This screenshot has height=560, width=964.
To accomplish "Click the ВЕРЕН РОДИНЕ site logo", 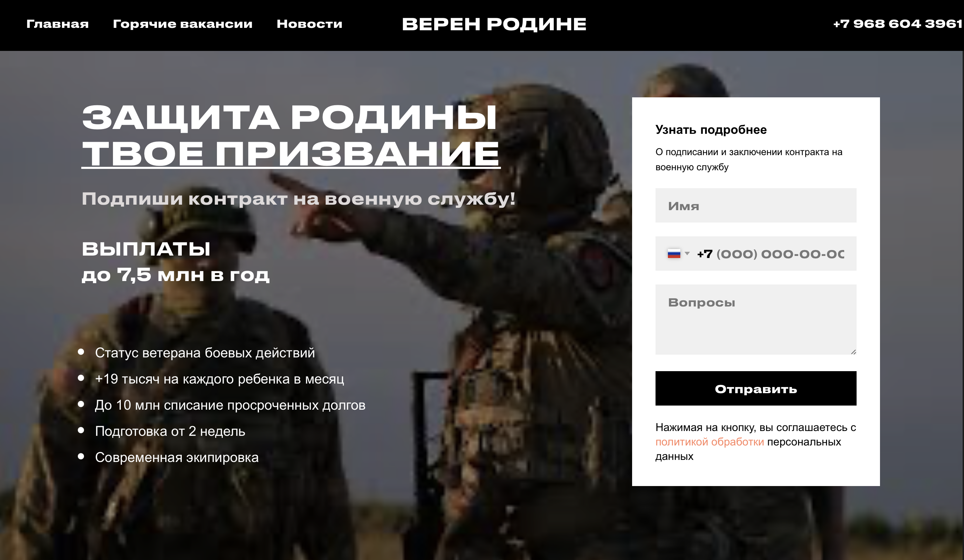I will [494, 24].
